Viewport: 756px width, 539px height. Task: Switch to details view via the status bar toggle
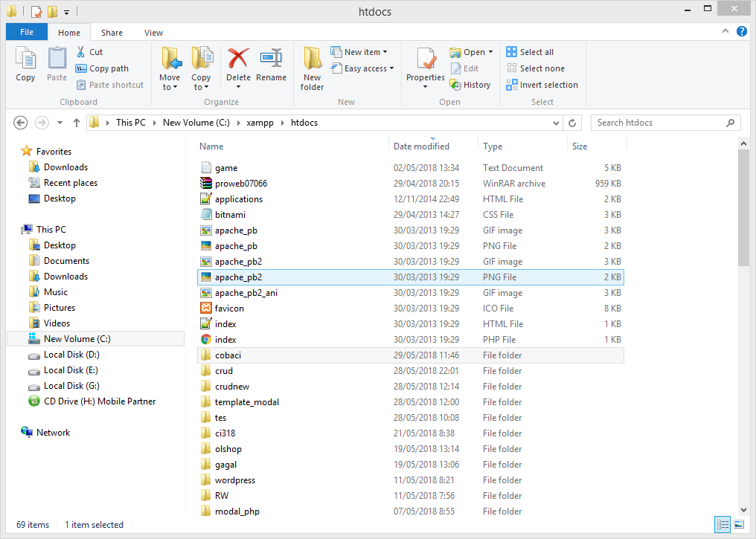(x=723, y=525)
